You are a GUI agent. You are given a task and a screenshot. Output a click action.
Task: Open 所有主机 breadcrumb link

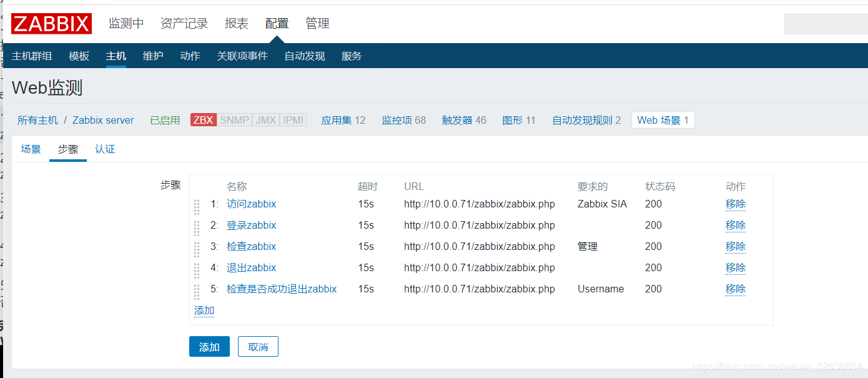point(37,120)
